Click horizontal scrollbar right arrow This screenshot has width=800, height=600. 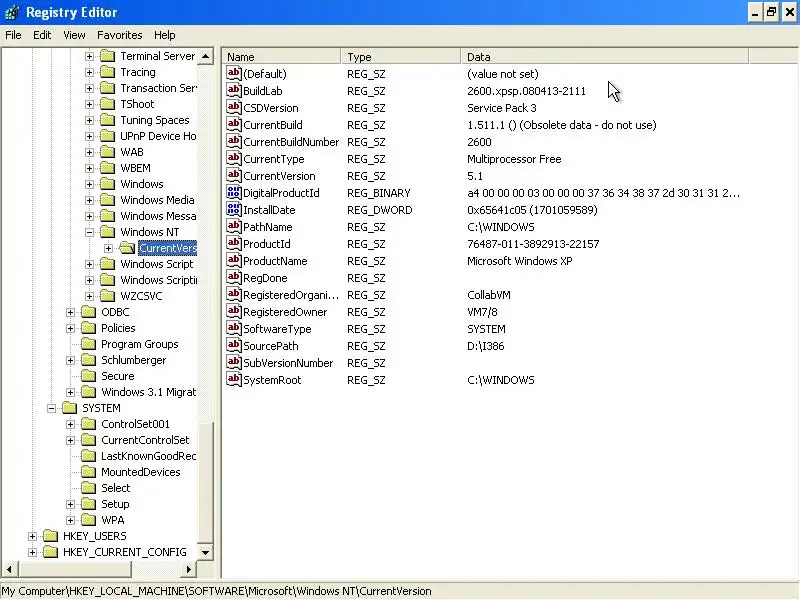pyautogui.click(x=189, y=569)
